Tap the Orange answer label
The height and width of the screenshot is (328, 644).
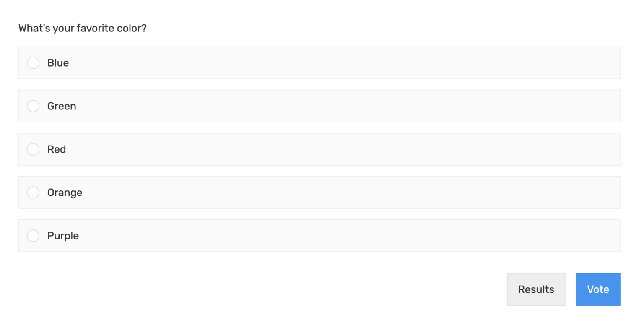65,192
